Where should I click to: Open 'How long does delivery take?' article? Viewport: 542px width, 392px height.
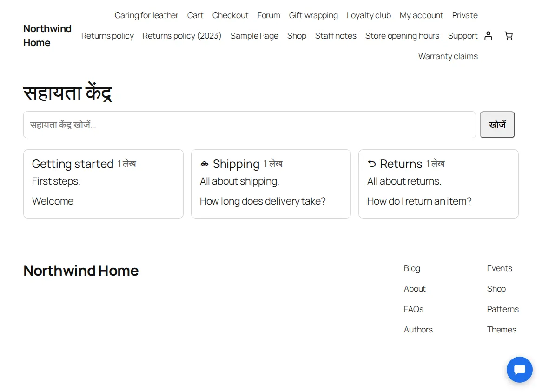pos(263,201)
